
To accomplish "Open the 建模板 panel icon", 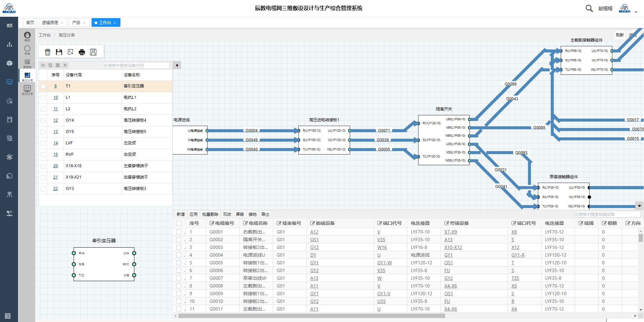I will (27, 63).
